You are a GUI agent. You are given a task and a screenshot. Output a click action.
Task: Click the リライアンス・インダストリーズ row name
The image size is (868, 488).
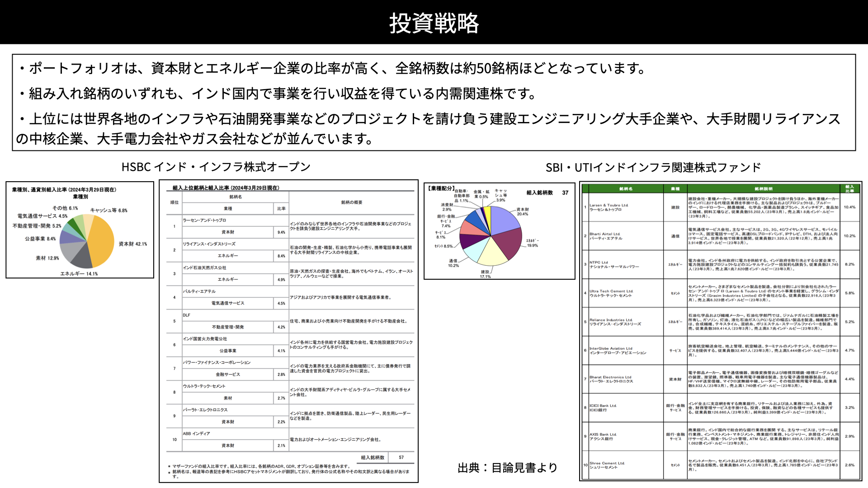(x=209, y=244)
